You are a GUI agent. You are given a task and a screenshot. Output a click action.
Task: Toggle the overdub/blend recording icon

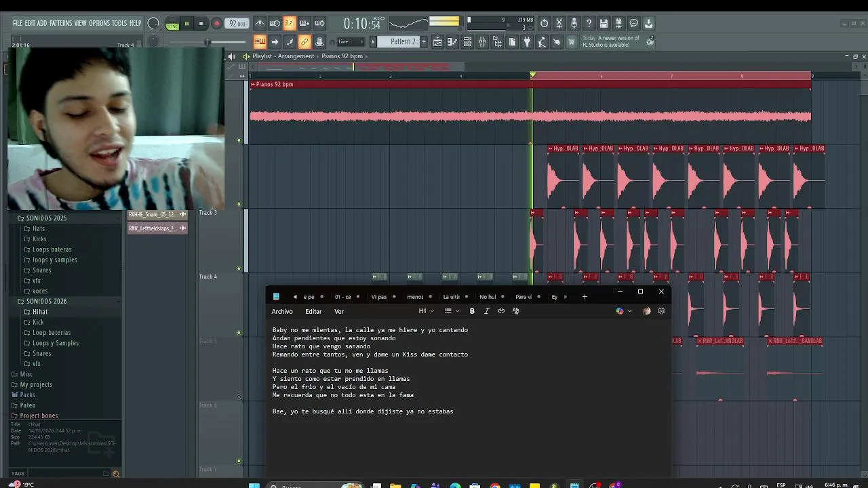(x=304, y=24)
